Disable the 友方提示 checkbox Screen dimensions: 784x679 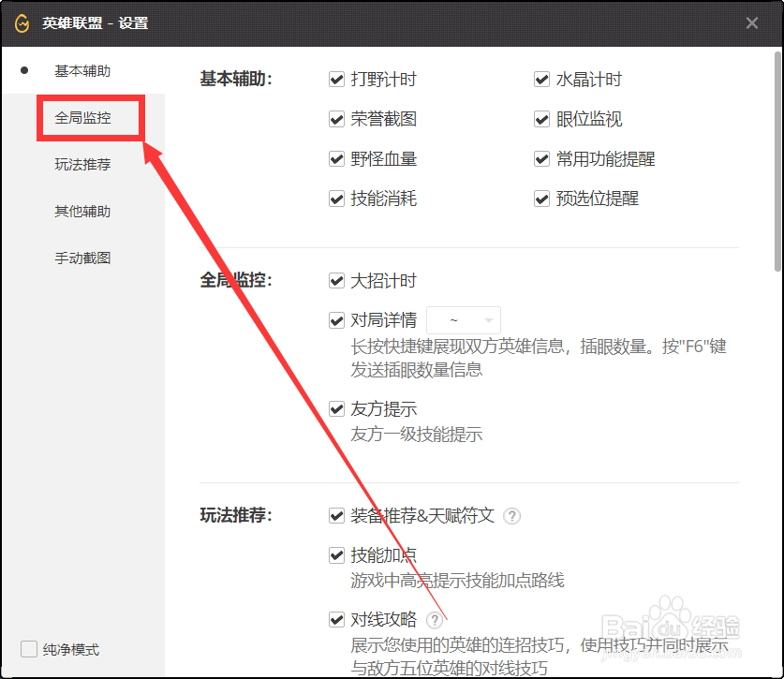tap(336, 409)
